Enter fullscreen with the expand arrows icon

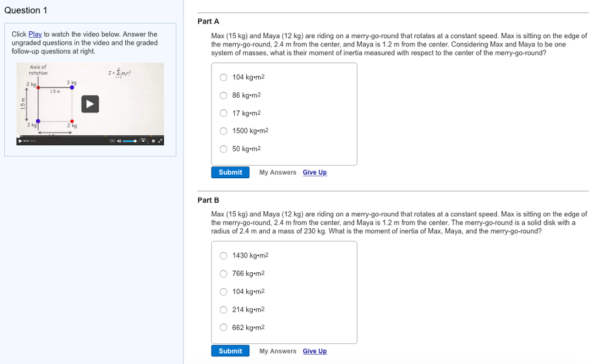(159, 141)
